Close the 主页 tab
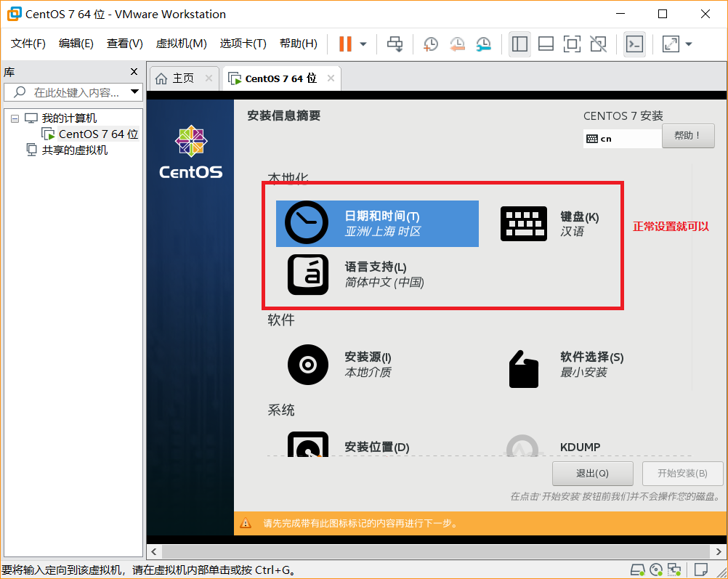The width and height of the screenshot is (728, 579). pos(209,78)
